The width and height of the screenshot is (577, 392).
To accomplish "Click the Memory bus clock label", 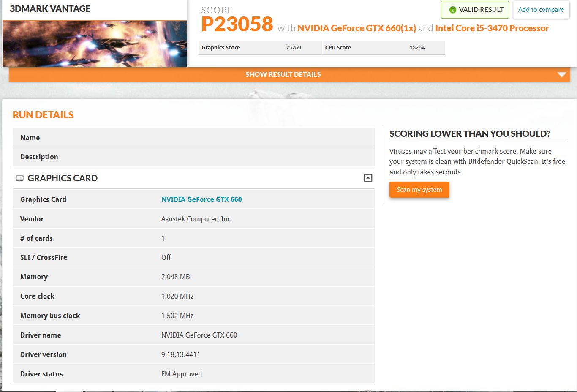I will coord(50,316).
